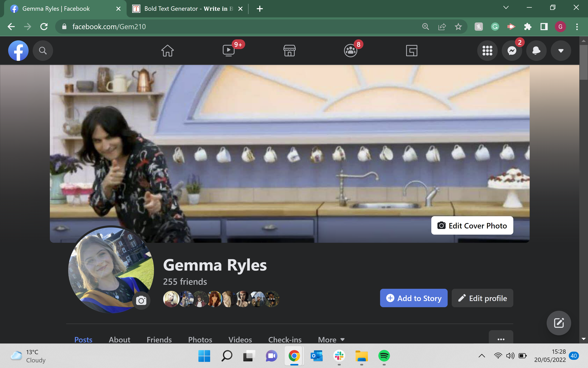
Task: Switch to the About tab
Action: tap(119, 340)
